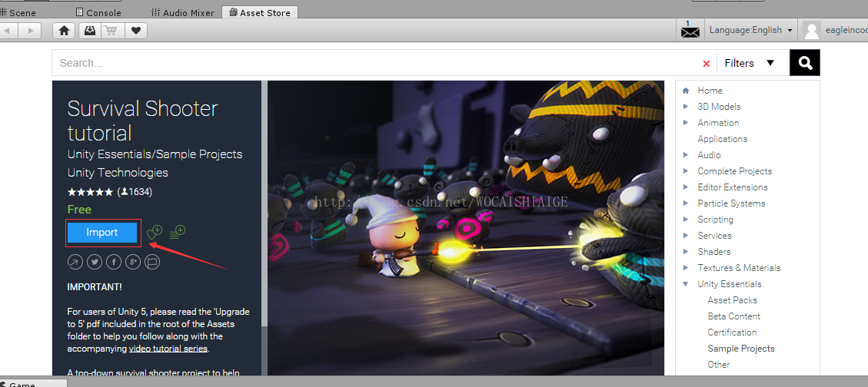
Task: Expand Complete Projects category arrow
Action: 686,170
